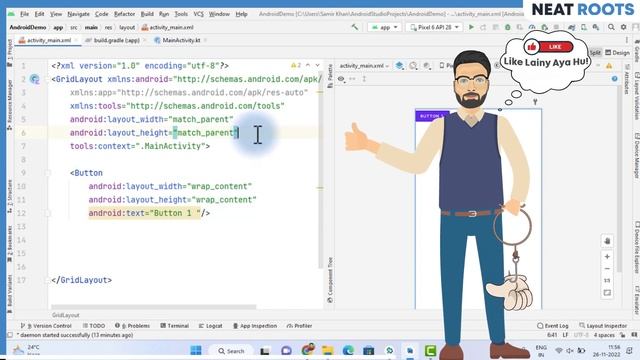Open the Layout Inspector
The image size is (640, 360).
[603, 326]
